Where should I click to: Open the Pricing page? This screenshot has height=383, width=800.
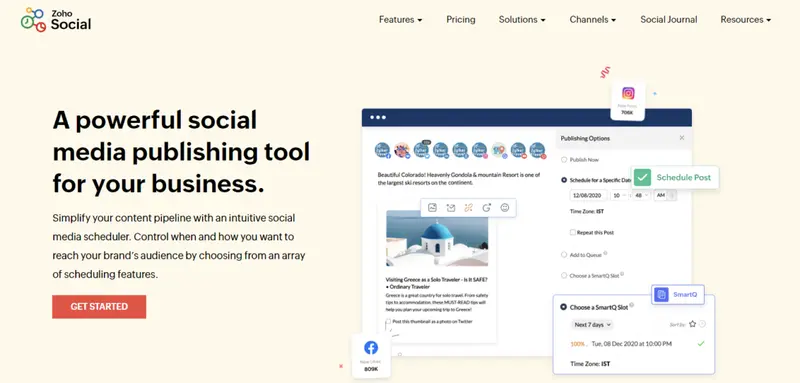coord(461,19)
